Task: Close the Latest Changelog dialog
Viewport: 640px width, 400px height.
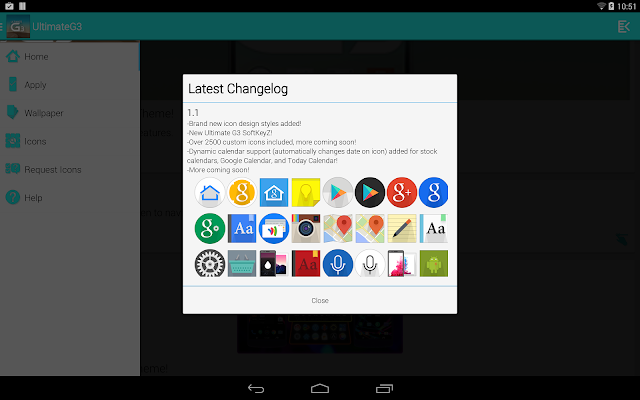Action: pyautogui.click(x=320, y=300)
